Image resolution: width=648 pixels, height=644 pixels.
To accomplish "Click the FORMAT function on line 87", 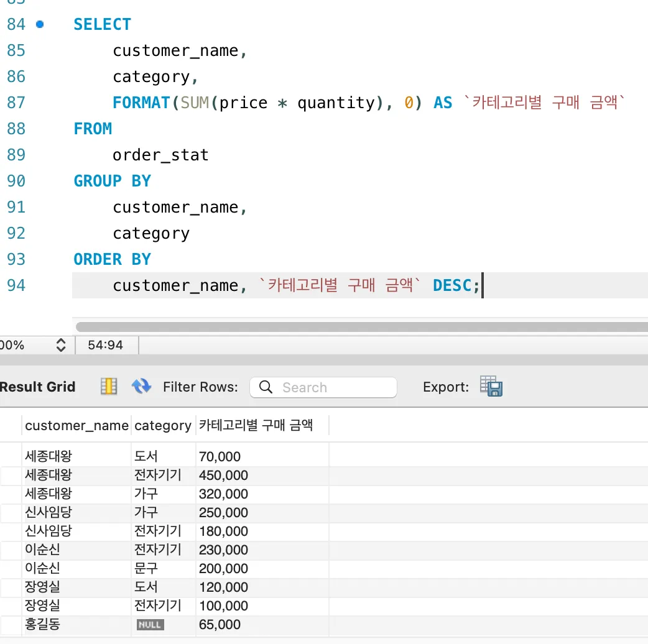I will (x=141, y=103).
